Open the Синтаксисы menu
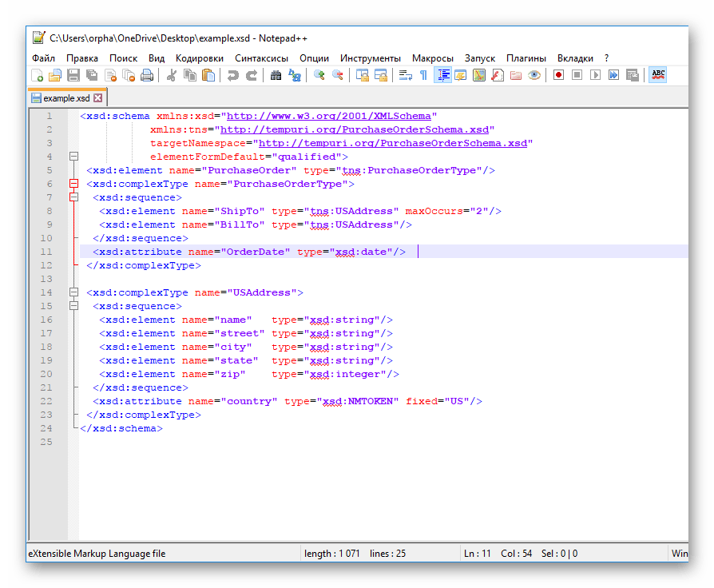Viewport: 714px width, 588px height. tap(261, 58)
